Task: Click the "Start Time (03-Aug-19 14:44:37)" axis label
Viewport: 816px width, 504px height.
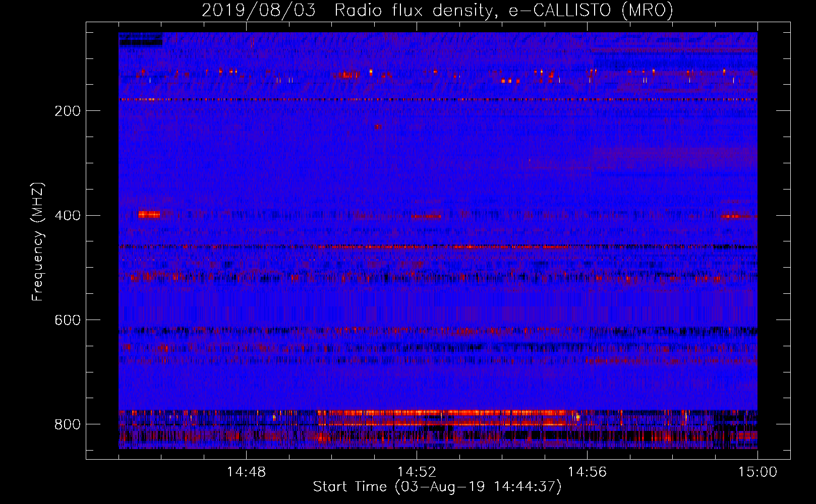Action: coord(437,487)
